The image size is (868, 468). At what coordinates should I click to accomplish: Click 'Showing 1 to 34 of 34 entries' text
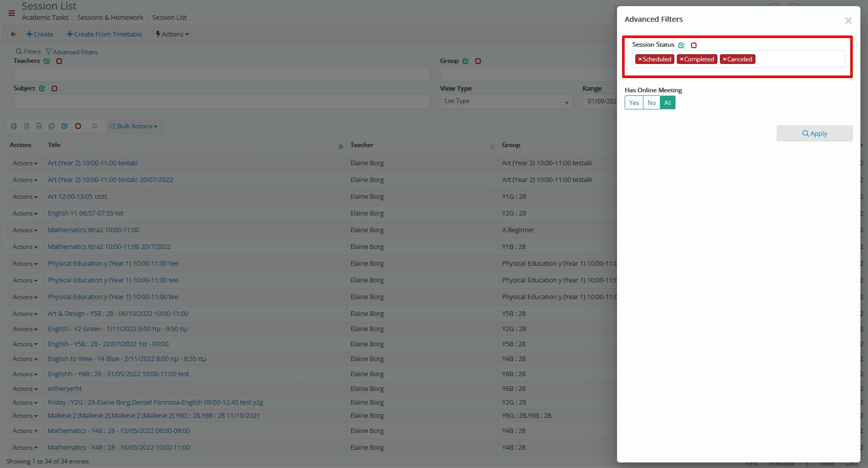[x=48, y=461]
